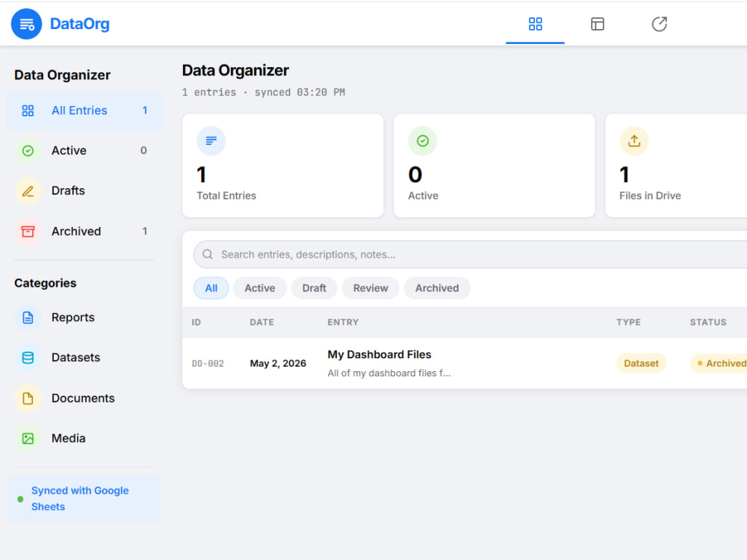
Task: Select All Entries in the sidebar
Action: (84, 111)
